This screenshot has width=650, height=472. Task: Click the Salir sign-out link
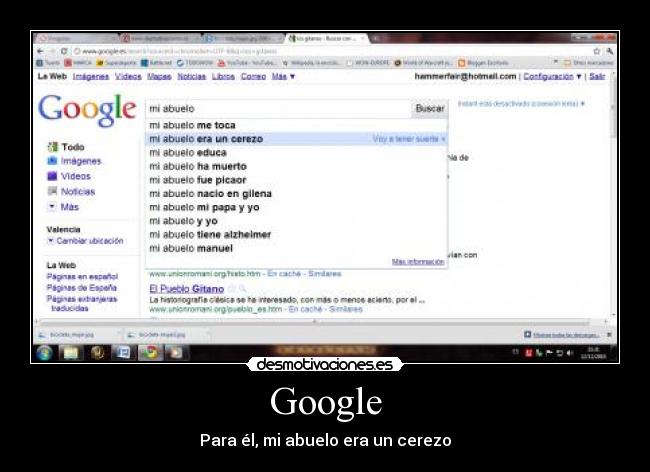point(597,77)
